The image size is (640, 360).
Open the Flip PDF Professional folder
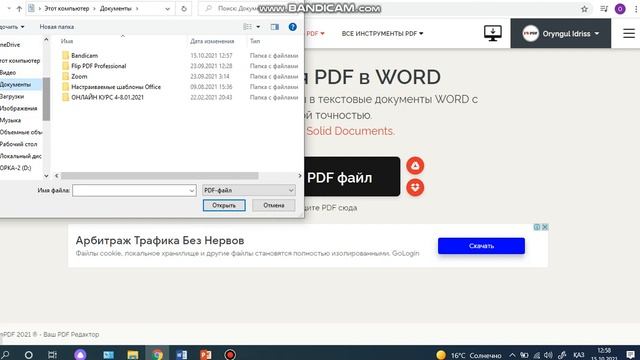coord(98,66)
